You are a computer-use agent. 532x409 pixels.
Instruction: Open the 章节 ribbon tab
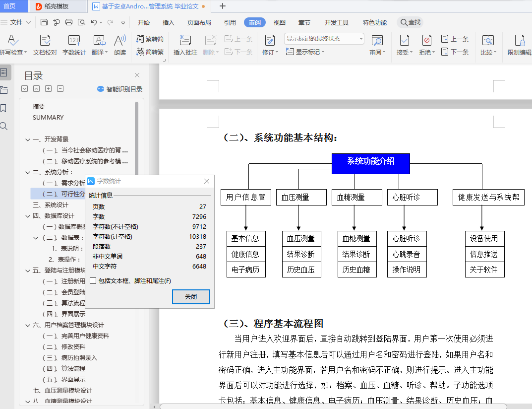pos(304,22)
